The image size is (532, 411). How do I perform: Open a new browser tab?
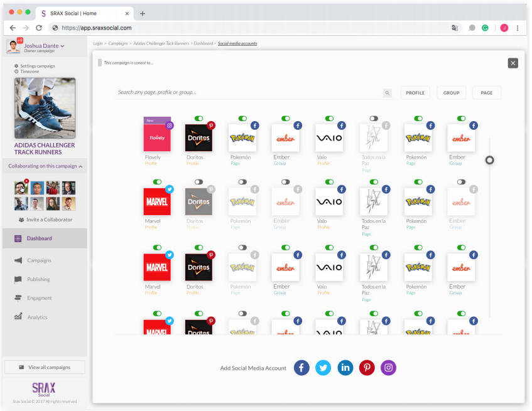tap(143, 14)
